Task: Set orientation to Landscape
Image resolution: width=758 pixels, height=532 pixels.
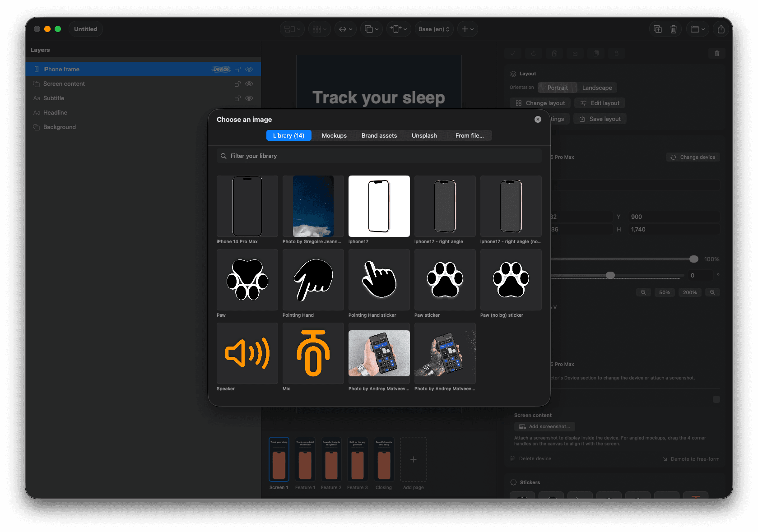Action: (x=597, y=88)
